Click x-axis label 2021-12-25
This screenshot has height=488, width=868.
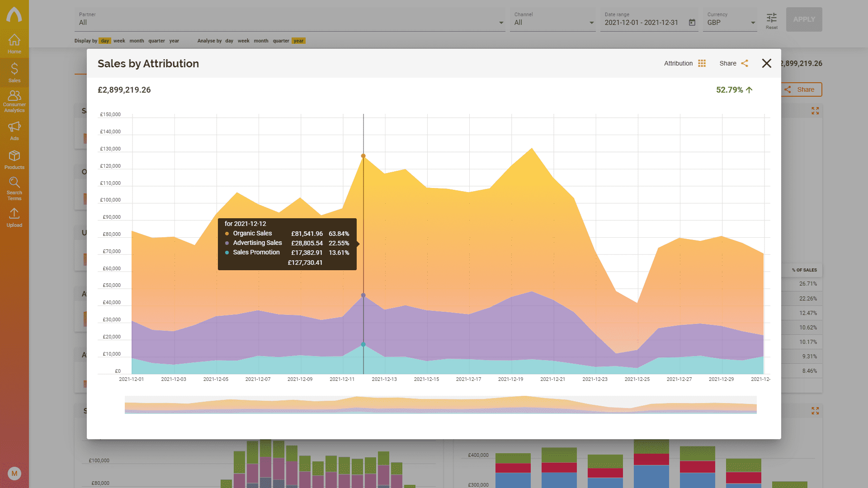637,379
